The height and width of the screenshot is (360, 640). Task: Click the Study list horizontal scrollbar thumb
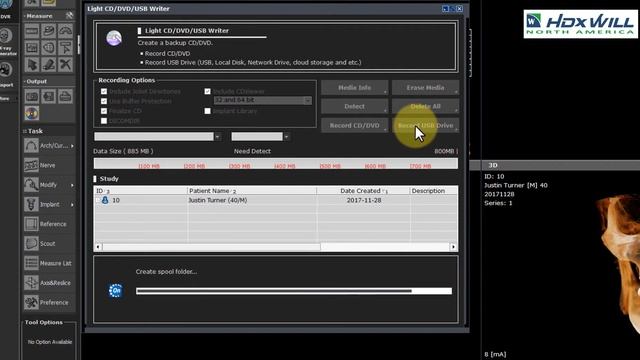pyautogui.click(x=211, y=247)
